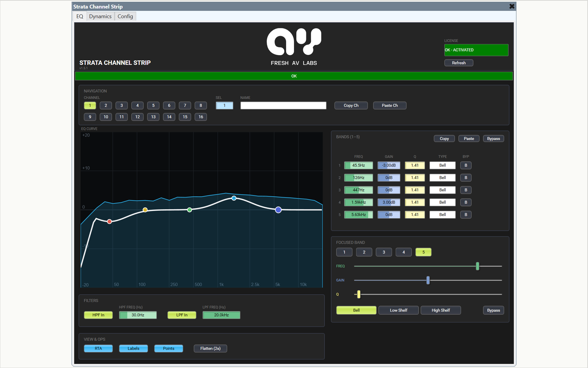The width and height of the screenshot is (588, 368).
Task: Toggle bypass B for band 5
Action: click(466, 215)
